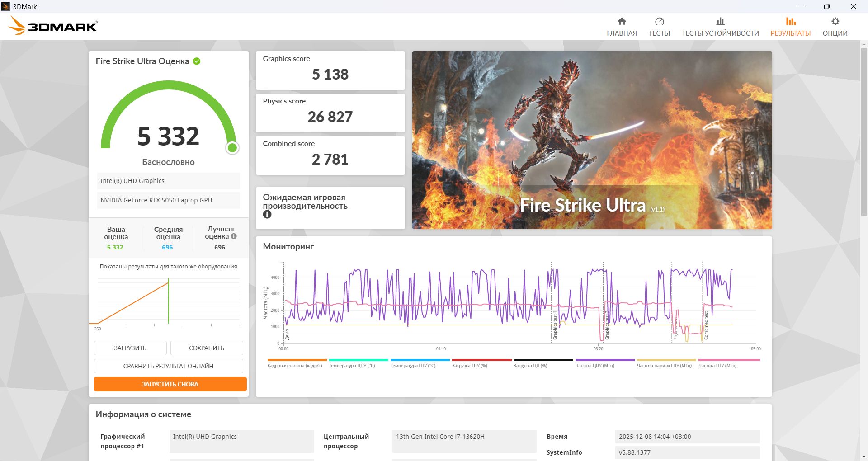Click the gear icon for options
The width and height of the screenshot is (868, 461).
(x=835, y=21)
